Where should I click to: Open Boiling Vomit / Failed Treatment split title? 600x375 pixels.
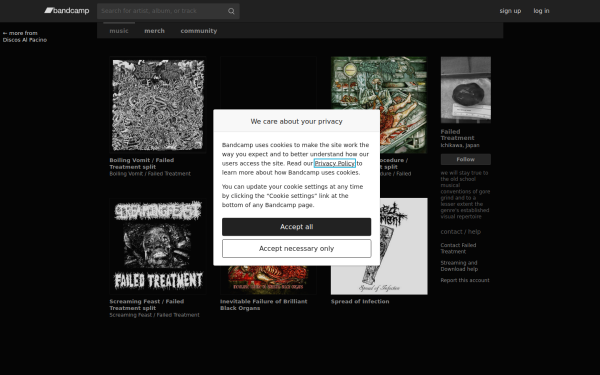click(x=142, y=163)
